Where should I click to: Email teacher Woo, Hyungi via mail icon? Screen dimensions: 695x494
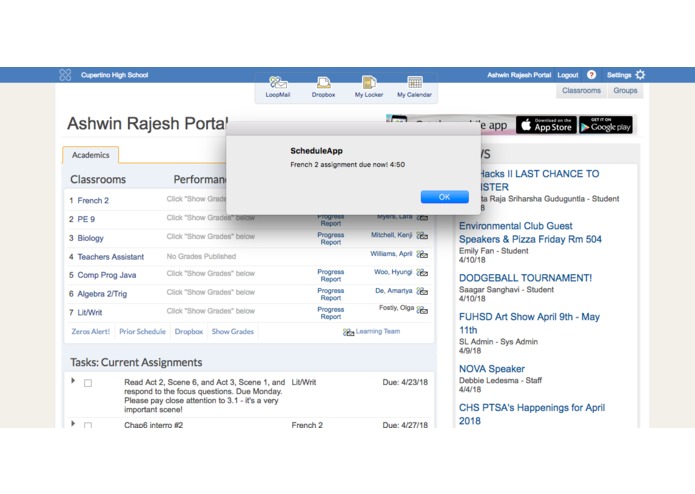point(422,272)
